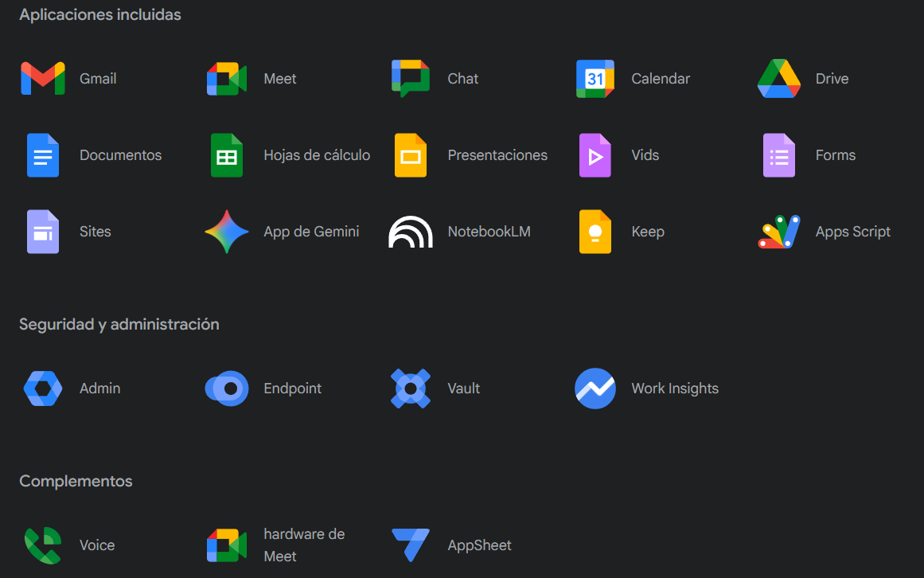This screenshot has width=924, height=578.
Task: Click the green Hojas de cálculo icon
Action: [x=226, y=155]
